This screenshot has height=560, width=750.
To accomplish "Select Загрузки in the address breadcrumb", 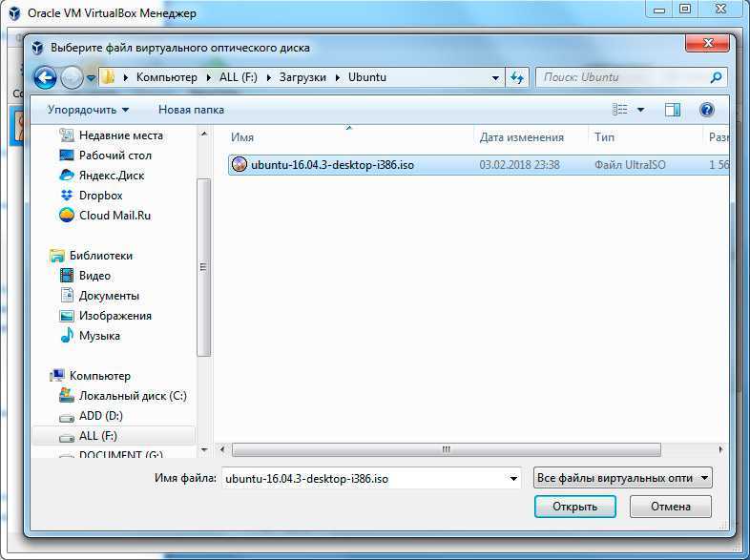I will [302, 77].
